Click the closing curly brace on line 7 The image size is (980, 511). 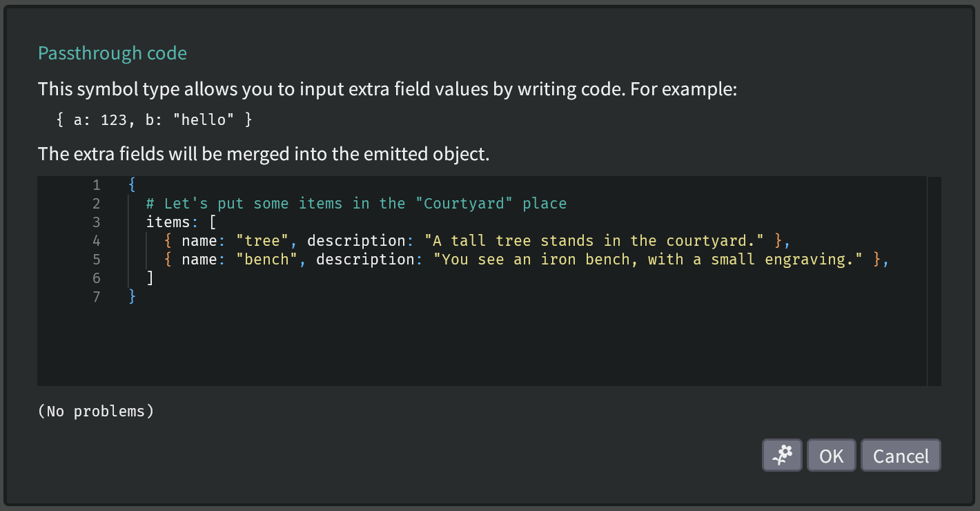[133, 297]
